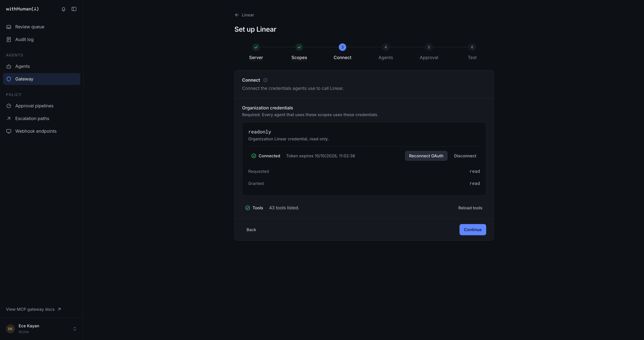This screenshot has width=644, height=340.
Task: Click the Escalation paths arrow icon
Action: pyautogui.click(x=9, y=119)
